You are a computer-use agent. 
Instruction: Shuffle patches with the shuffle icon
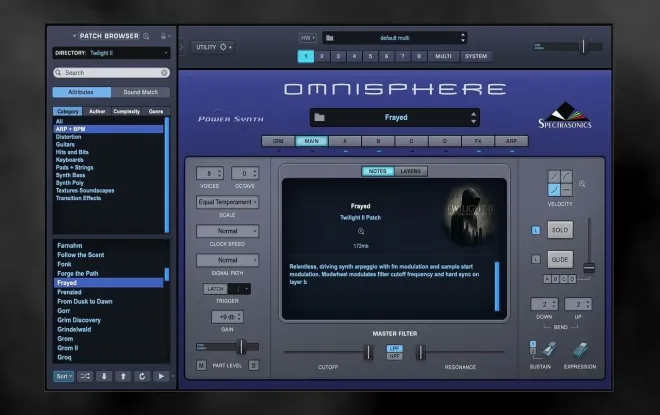coord(85,376)
